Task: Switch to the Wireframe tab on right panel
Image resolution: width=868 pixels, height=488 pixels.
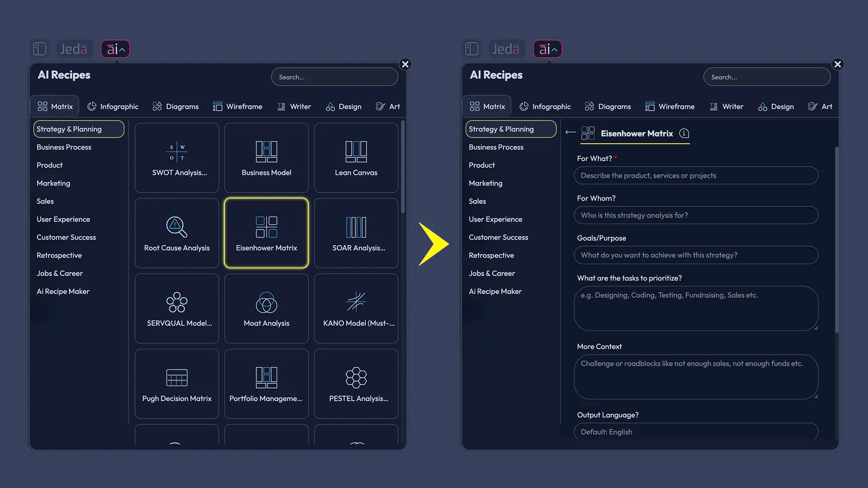Action: pyautogui.click(x=670, y=107)
